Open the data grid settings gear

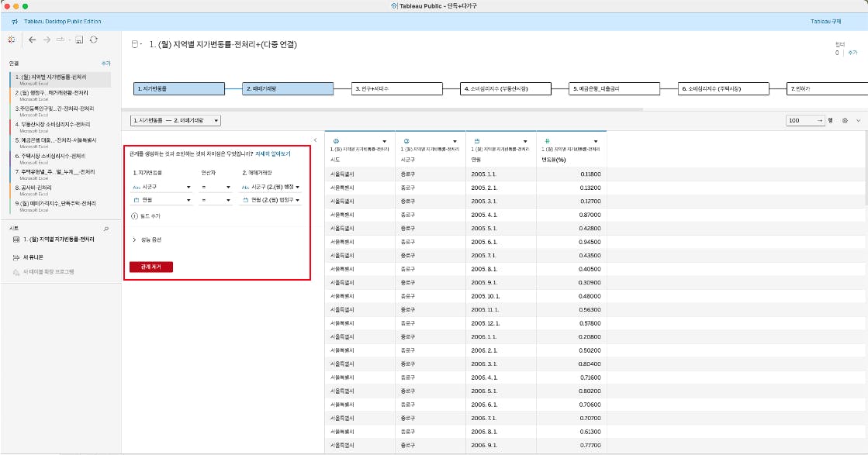pos(845,120)
